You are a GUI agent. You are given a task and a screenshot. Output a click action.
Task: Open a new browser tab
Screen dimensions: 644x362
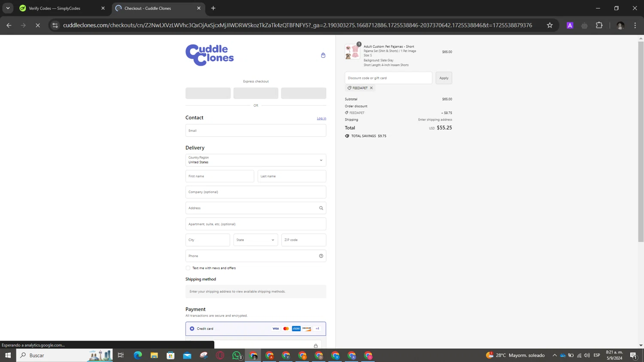click(213, 8)
